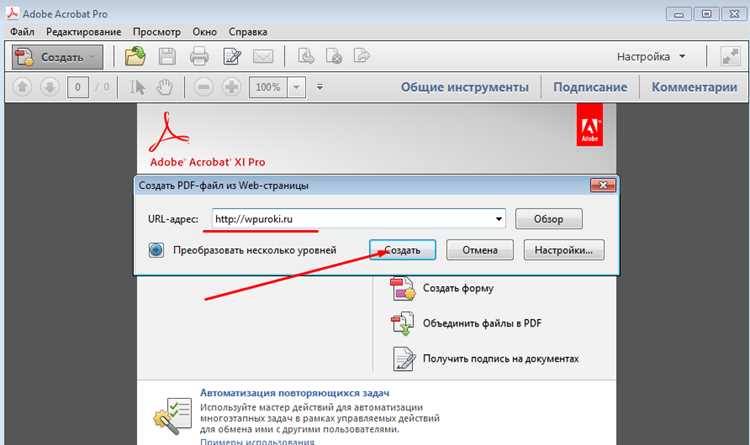Open the Справка menu
Image resolution: width=750 pixels, height=445 pixels.
(x=248, y=32)
